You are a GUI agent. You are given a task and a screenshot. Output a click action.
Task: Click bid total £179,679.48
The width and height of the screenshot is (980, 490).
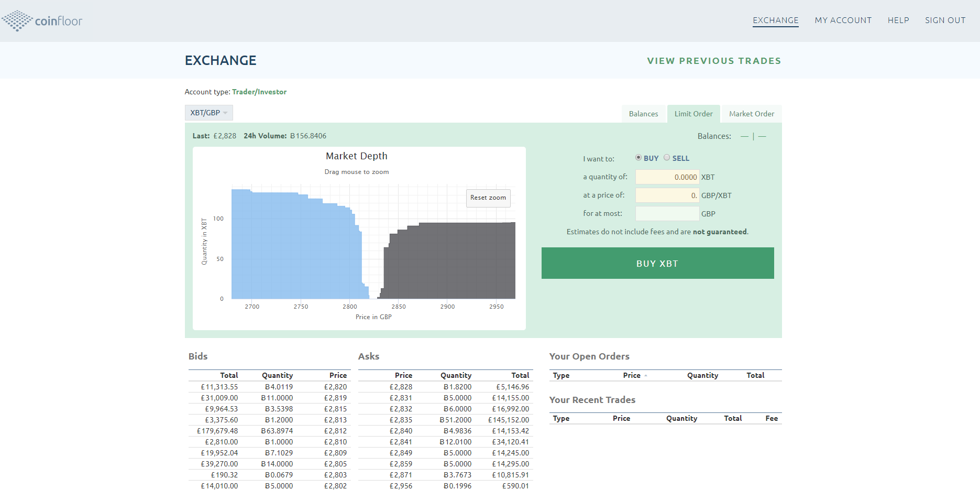pyautogui.click(x=217, y=431)
